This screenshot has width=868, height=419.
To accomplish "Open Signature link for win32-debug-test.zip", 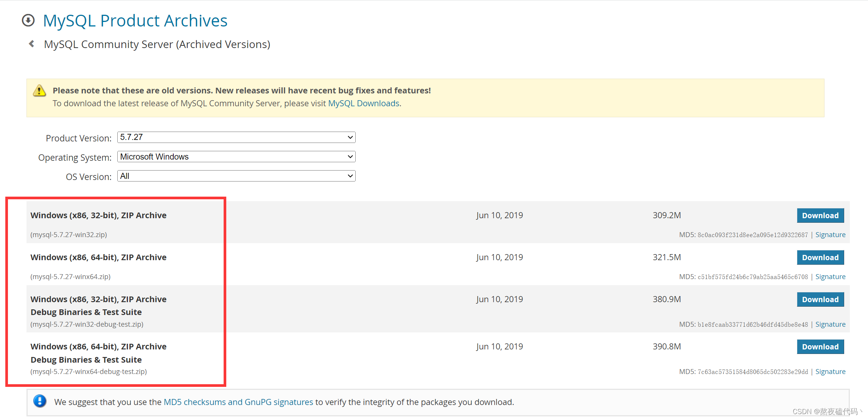I will coord(830,324).
